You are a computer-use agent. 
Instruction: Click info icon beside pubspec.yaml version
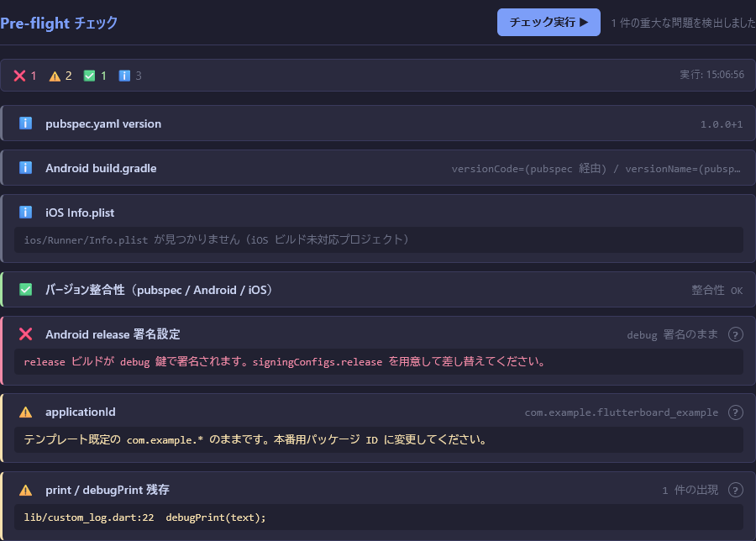[26, 123]
